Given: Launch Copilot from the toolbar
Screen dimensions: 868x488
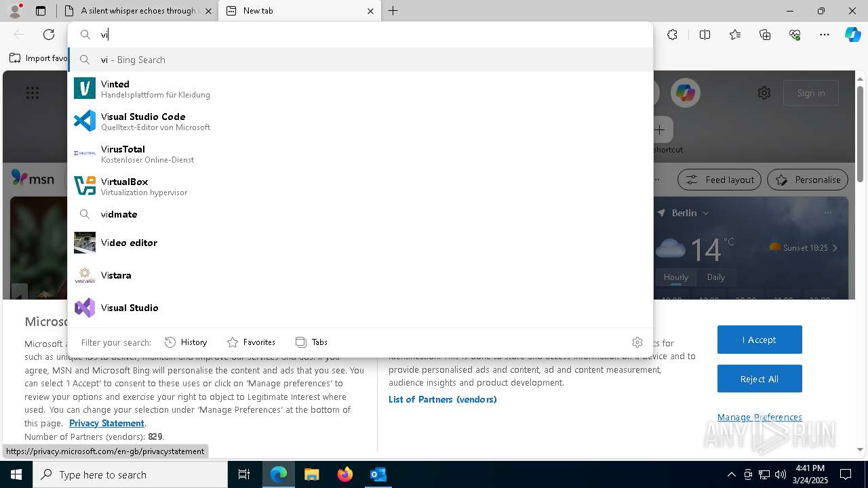Looking at the screenshot, I should click(852, 35).
